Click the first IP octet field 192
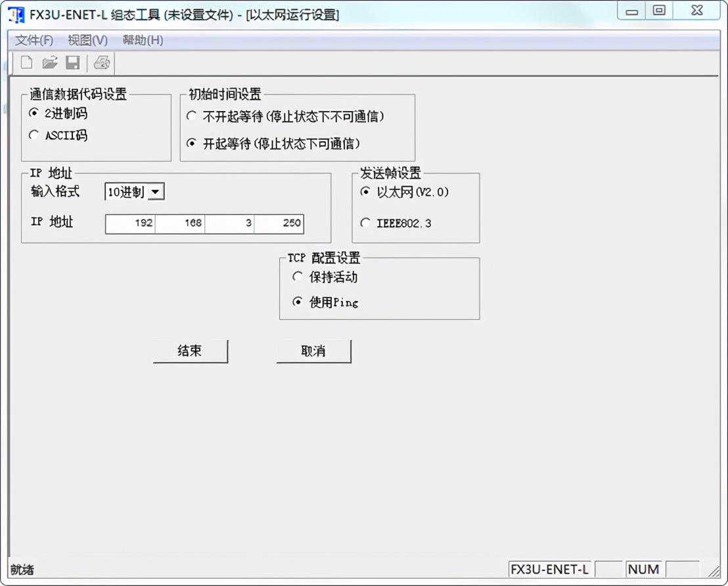This screenshot has width=728, height=586. point(131,223)
